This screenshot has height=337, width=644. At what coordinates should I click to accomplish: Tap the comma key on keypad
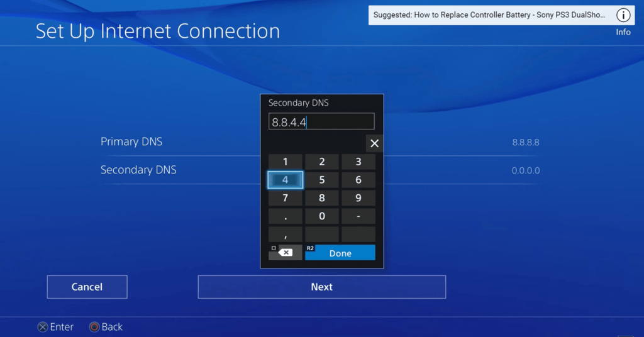pos(286,234)
